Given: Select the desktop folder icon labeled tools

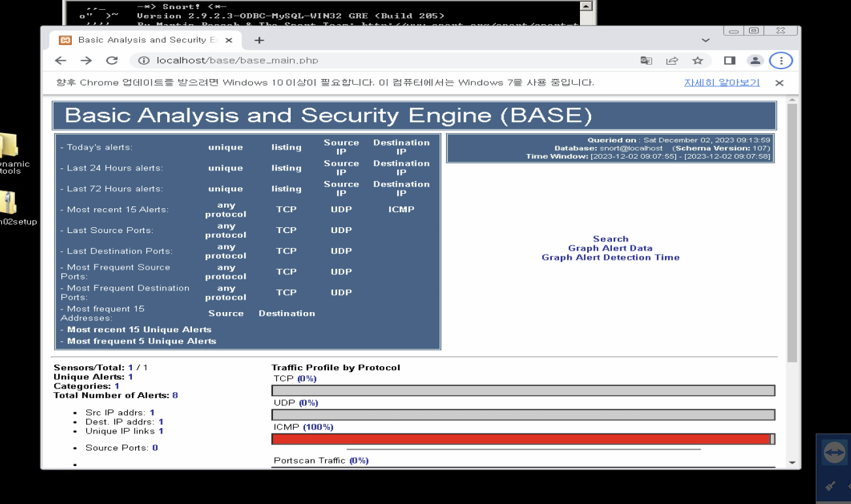Looking at the screenshot, I should point(8,153).
